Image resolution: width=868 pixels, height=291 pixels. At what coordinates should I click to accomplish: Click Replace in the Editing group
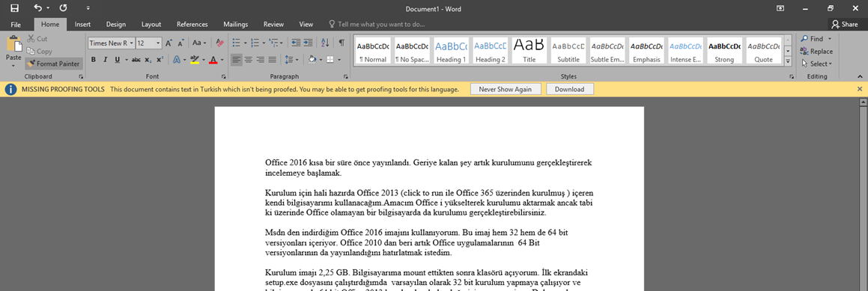pos(816,51)
